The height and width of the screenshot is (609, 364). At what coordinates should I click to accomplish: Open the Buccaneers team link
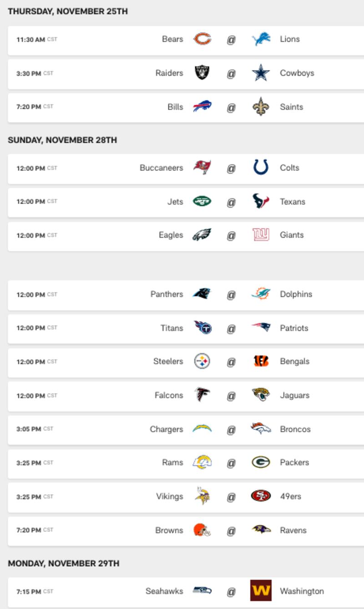point(161,168)
